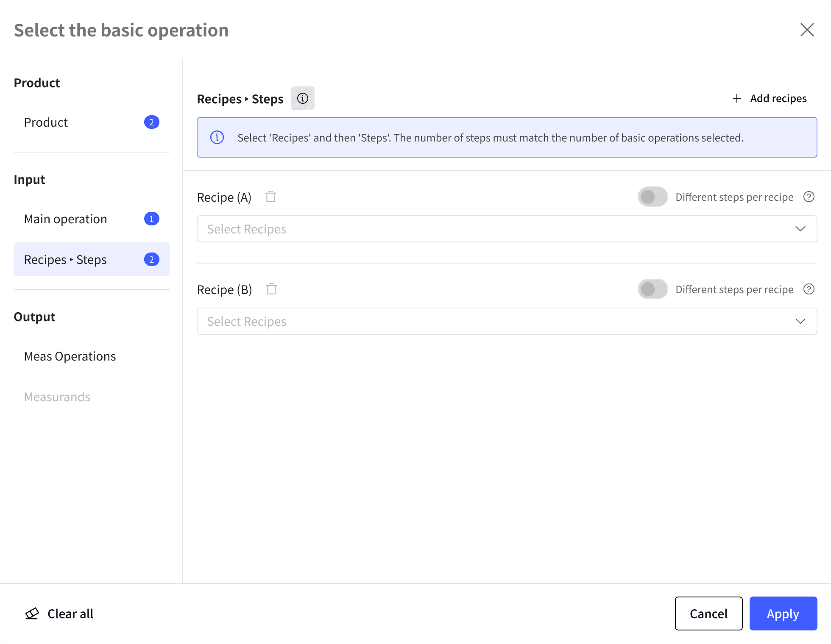Click the chevron arrow in Recipe (B) dropdown
Image resolution: width=831 pixels, height=644 pixels.
pos(800,321)
